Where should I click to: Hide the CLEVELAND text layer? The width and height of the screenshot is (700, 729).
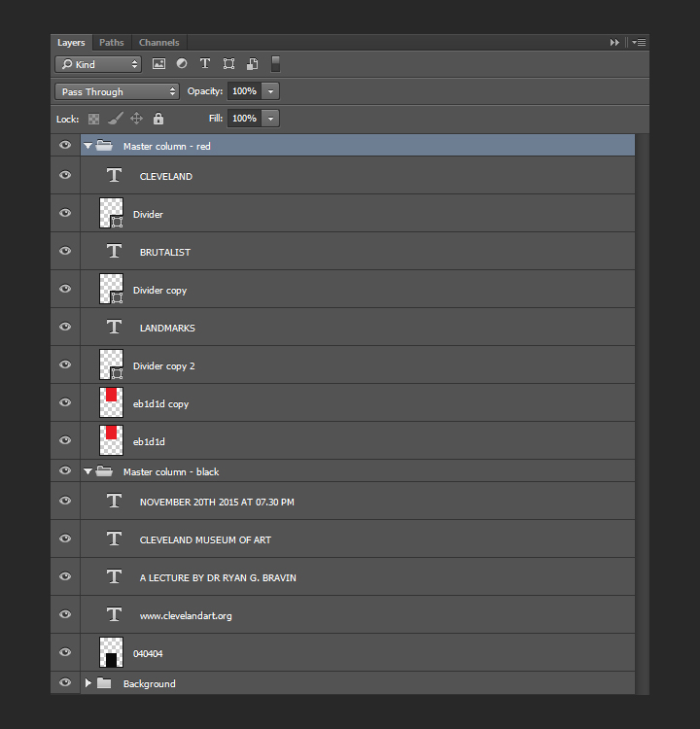[65, 175]
